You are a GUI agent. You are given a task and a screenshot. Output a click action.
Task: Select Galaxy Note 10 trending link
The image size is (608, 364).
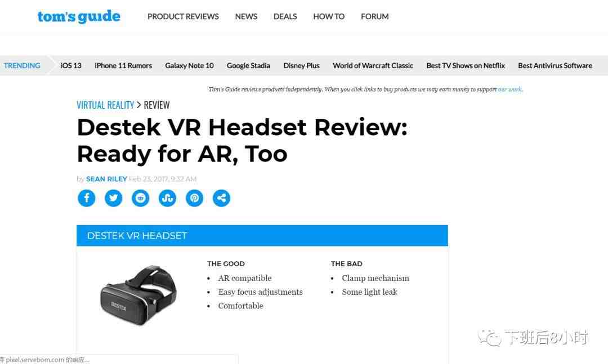pyautogui.click(x=189, y=65)
